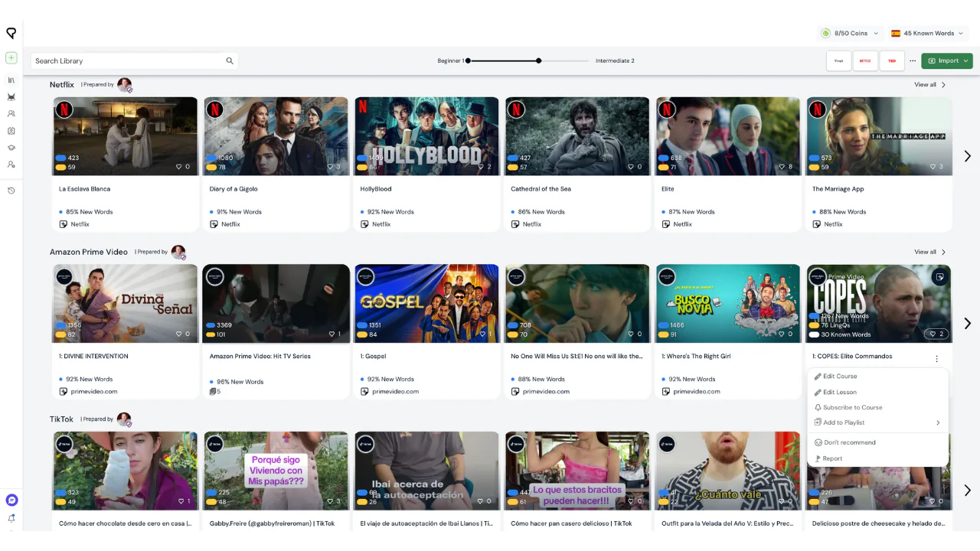Screen dimensions: 980x551
Task: Open the blue chat bubble icon
Action: (11, 500)
